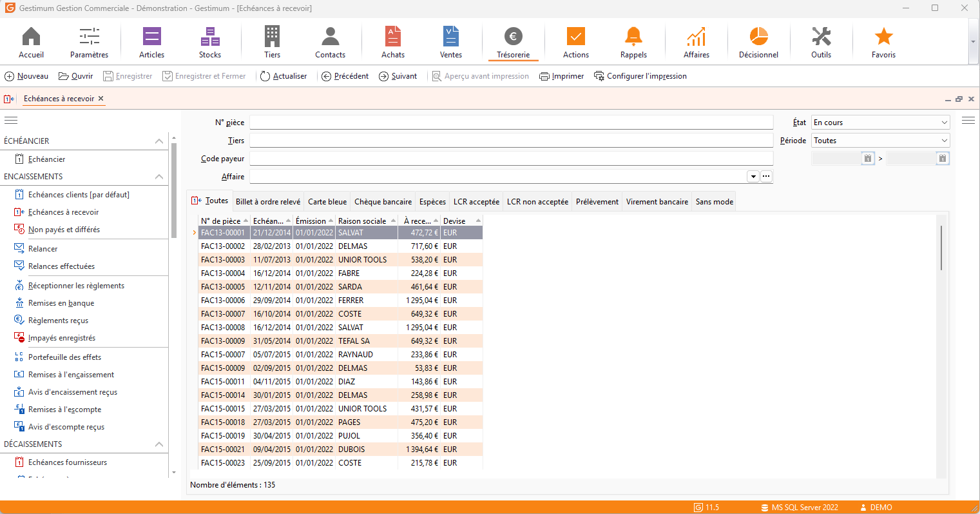Collapse the ÉCHÉANCIER section
980x514 pixels.
click(159, 141)
